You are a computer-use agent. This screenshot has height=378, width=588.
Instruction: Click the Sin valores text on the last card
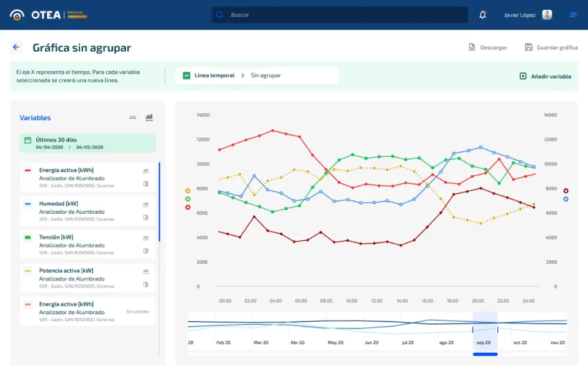137,311
